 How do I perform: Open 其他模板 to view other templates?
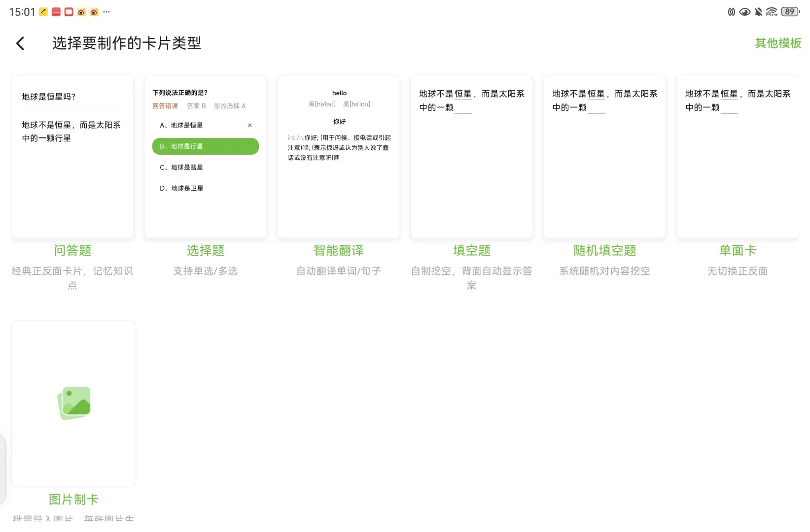(777, 43)
